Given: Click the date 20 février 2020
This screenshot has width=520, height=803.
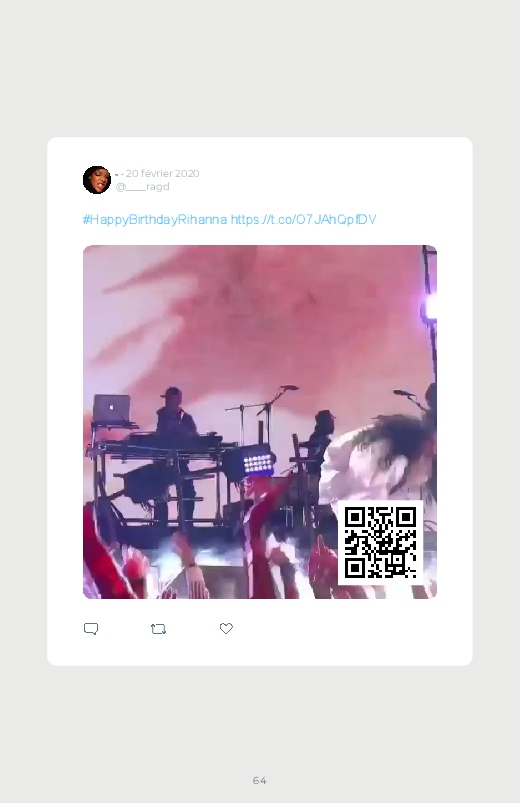Looking at the screenshot, I should point(162,174).
